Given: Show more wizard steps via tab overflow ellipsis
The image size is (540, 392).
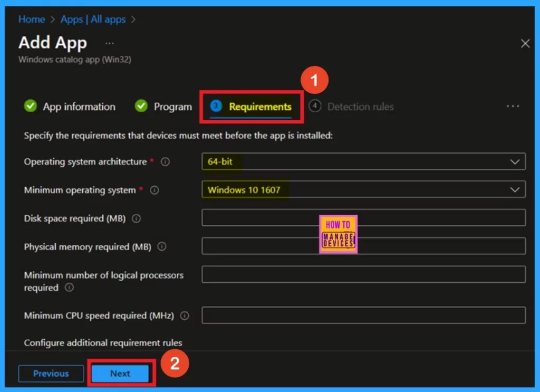Looking at the screenshot, I should [513, 107].
